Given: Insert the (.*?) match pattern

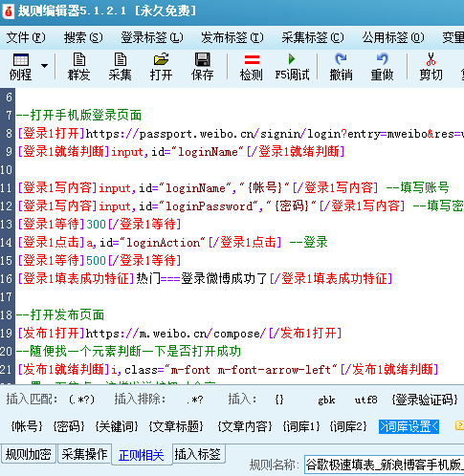Looking at the screenshot, I should [81, 400].
